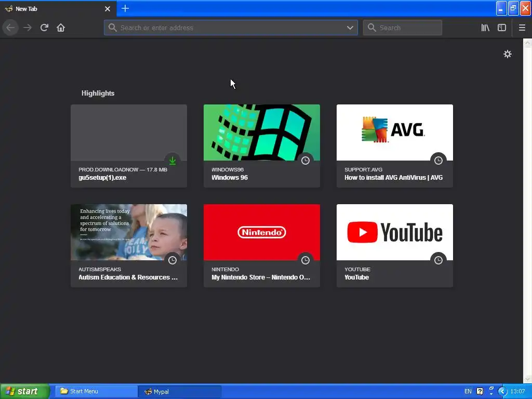Click the history clock icon on Windows 96 card

(x=305, y=161)
